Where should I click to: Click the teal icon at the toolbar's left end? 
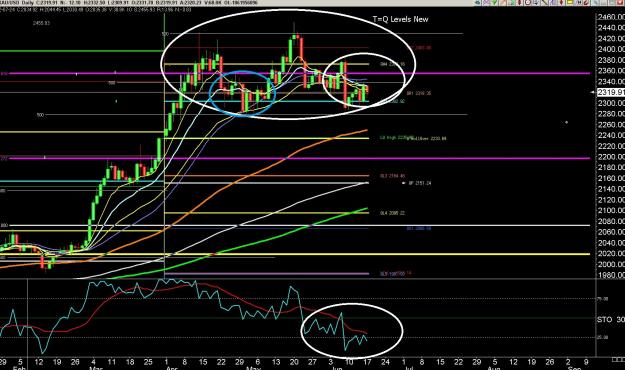pos(478,2)
